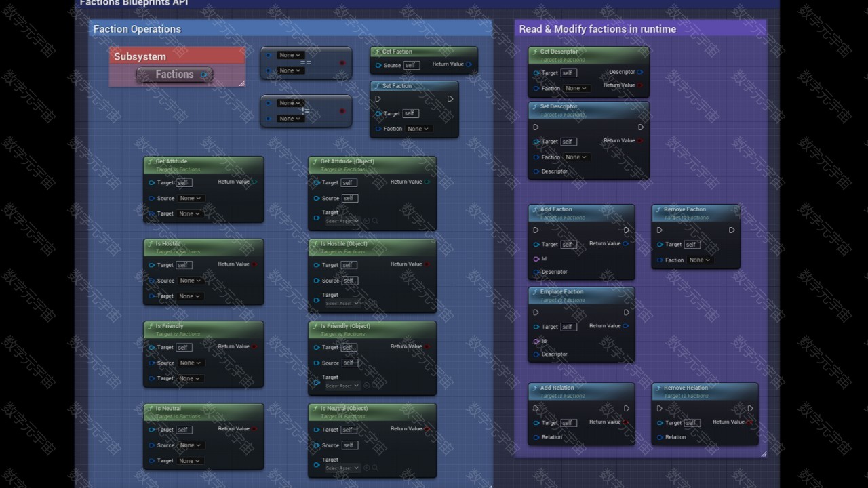The image size is (868, 488).
Task: Click the Subsystem comment box resize corner handle
Action: [241, 83]
